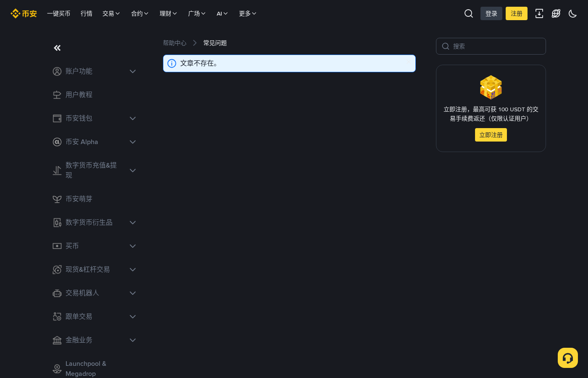
Task: Click the 数字货币充值&提现 arrows icon
Action: pyautogui.click(x=57, y=171)
